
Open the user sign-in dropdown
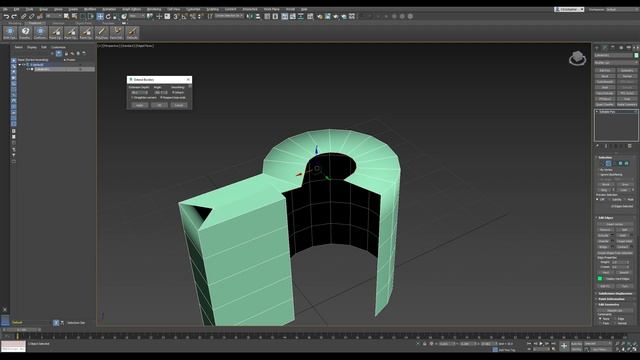(569, 9)
